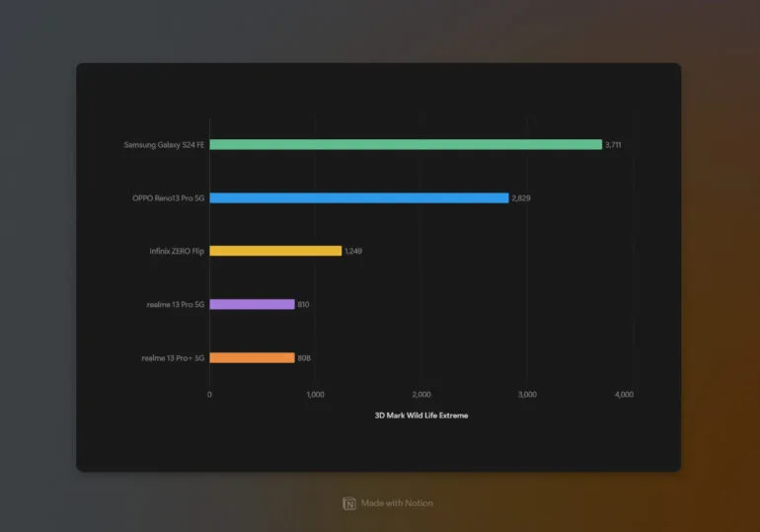The width and height of the screenshot is (760, 532).
Task: Click the 3,000 axis tick label
Action: pos(527,395)
